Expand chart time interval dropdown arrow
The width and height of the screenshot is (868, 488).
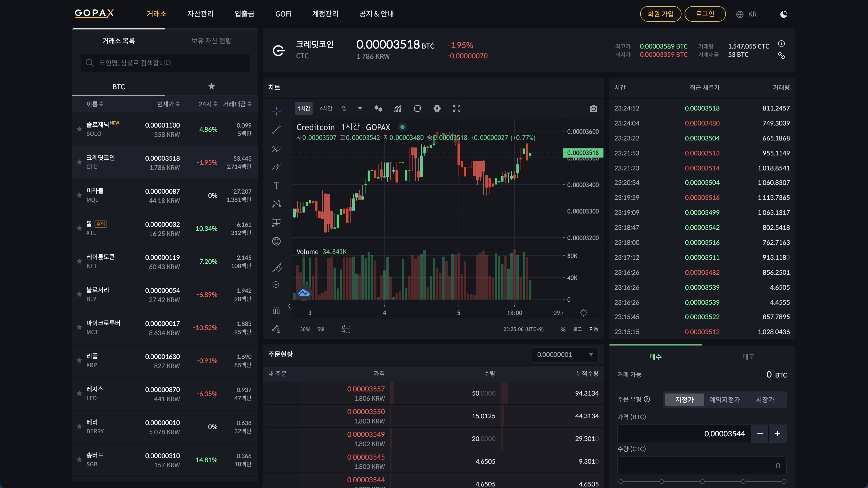point(360,108)
